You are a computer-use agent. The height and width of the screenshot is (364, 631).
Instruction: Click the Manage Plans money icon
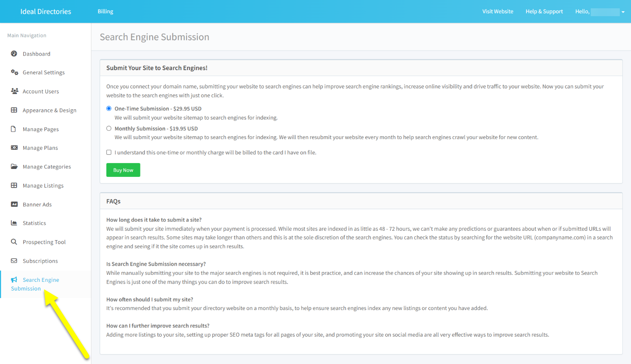point(14,148)
